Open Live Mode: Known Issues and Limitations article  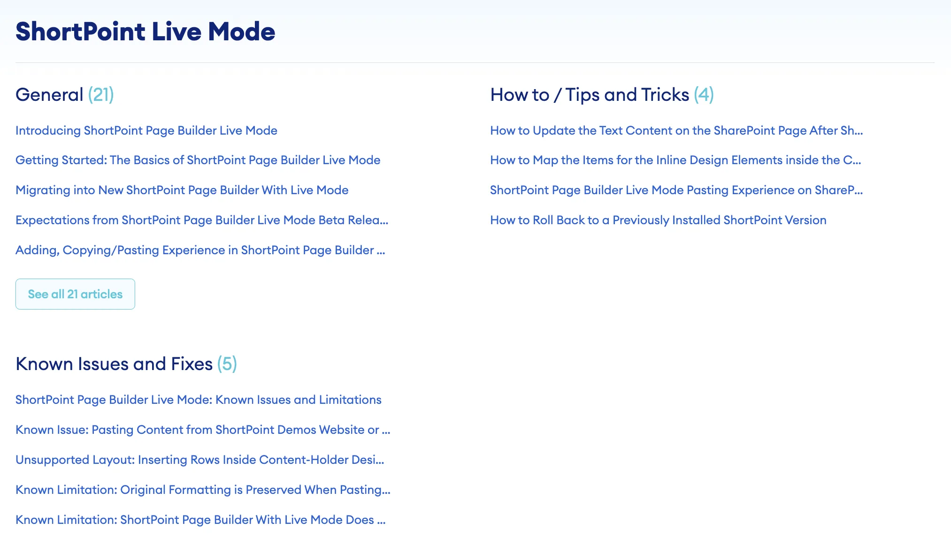(x=199, y=400)
